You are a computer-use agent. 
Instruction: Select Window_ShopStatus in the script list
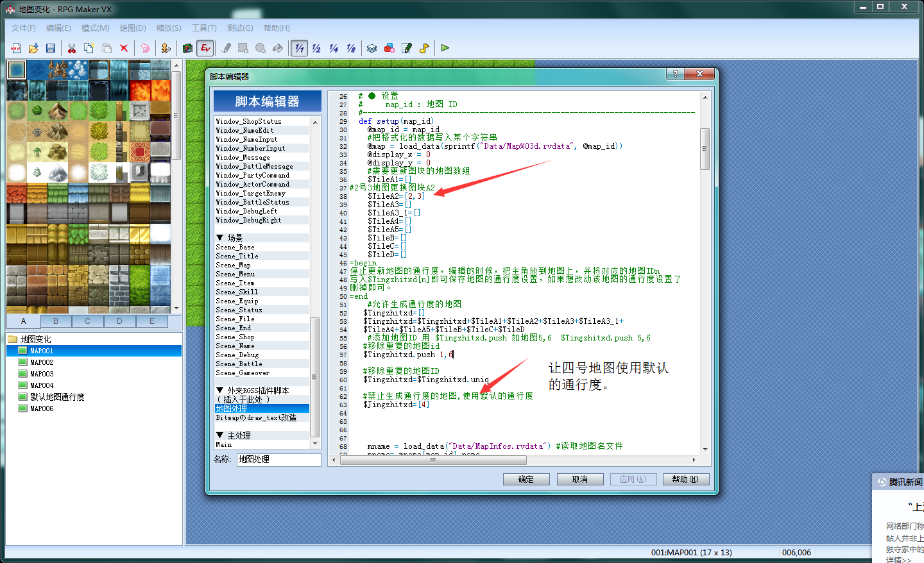pos(262,121)
